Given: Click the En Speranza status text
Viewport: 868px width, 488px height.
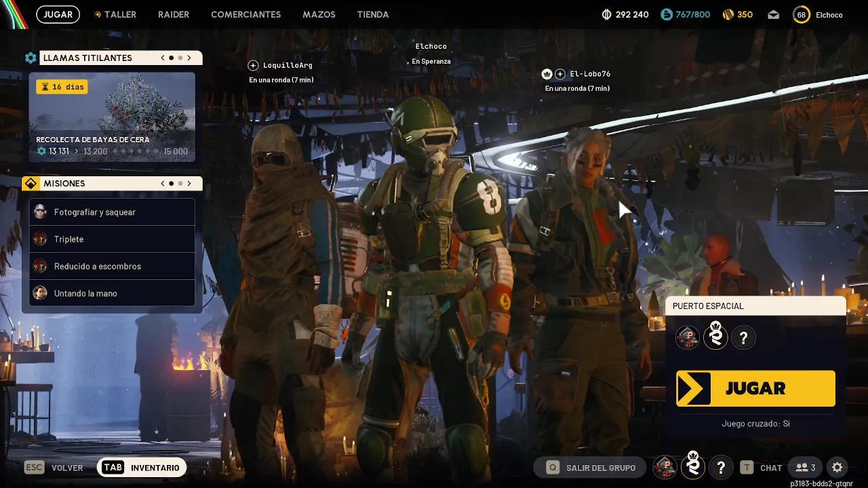Looking at the screenshot, I should (431, 62).
